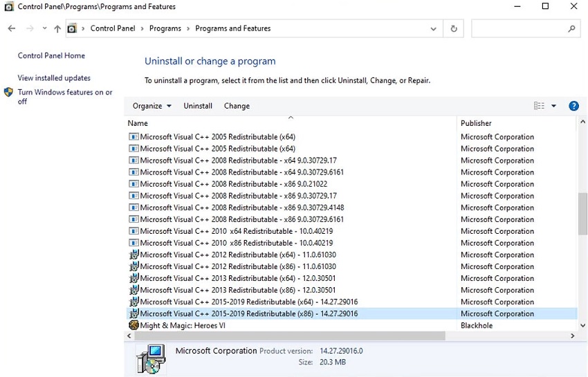This screenshot has height=377, width=588.
Task: Refresh the Programs and Features list
Action: pyautogui.click(x=454, y=28)
